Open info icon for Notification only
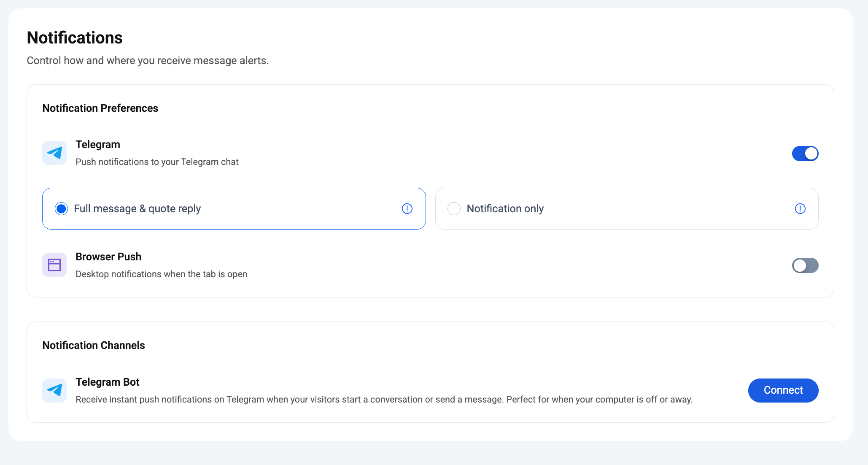The width and height of the screenshot is (868, 465). (x=800, y=208)
